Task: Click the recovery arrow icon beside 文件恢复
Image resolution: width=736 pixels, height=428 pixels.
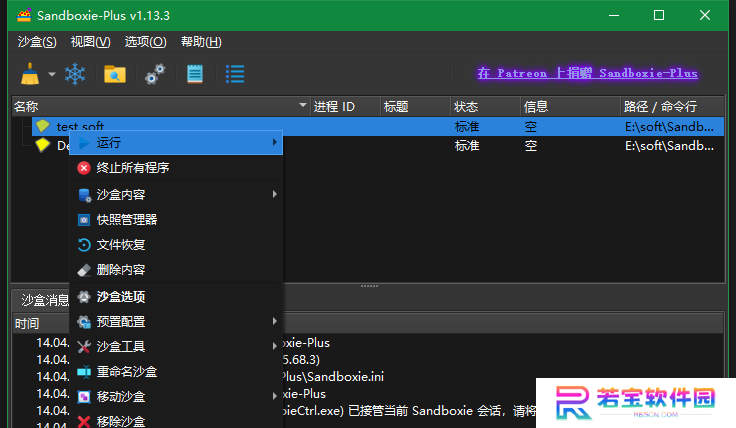Action: [x=84, y=245]
